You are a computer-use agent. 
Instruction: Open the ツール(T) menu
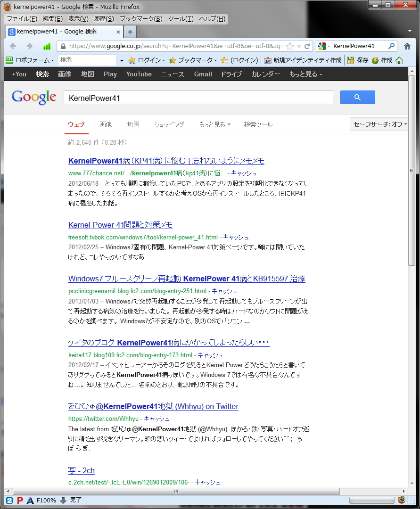point(181,19)
